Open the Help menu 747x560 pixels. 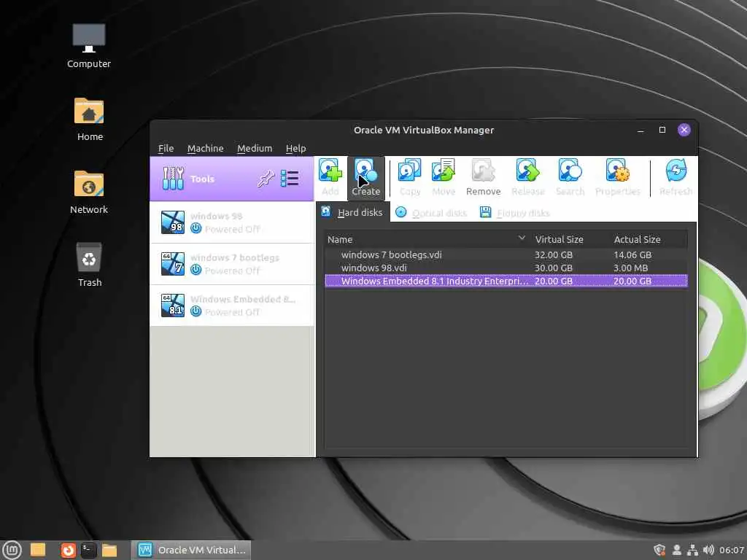(296, 148)
